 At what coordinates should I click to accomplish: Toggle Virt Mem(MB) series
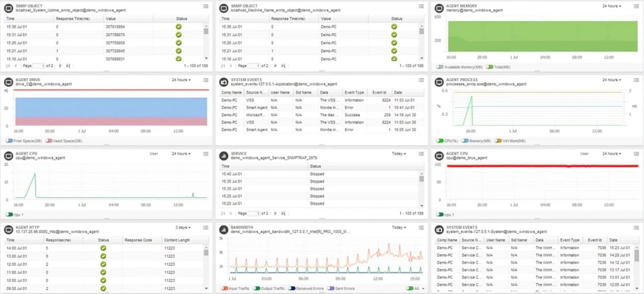(498, 141)
